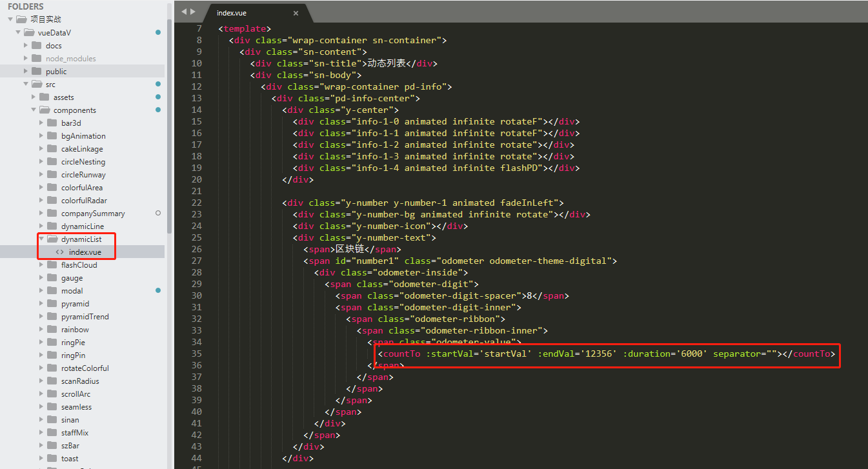Collapse the src folder arrow
This screenshot has width=868, height=469.
[26, 84]
